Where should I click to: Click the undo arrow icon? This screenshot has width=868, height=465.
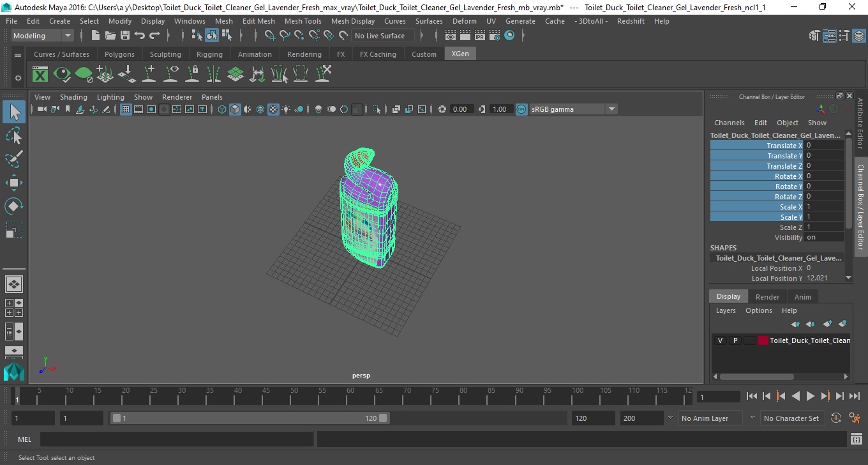[x=140, y=36]
